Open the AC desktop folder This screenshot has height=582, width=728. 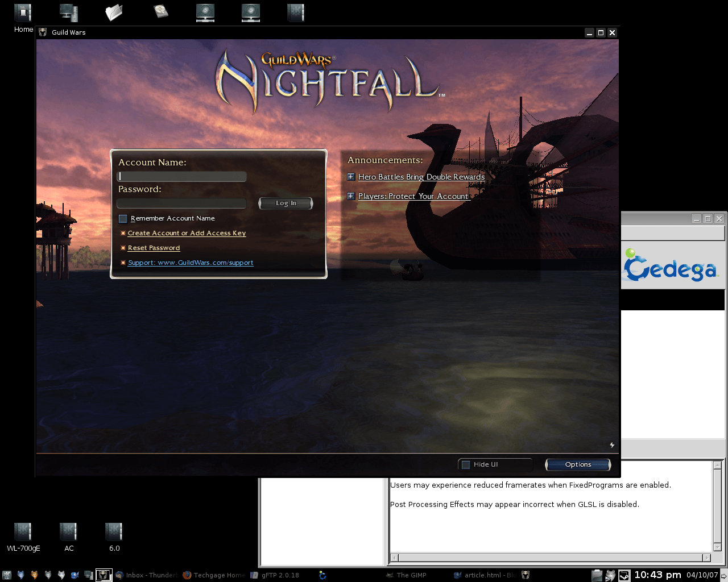click(68, 532)
